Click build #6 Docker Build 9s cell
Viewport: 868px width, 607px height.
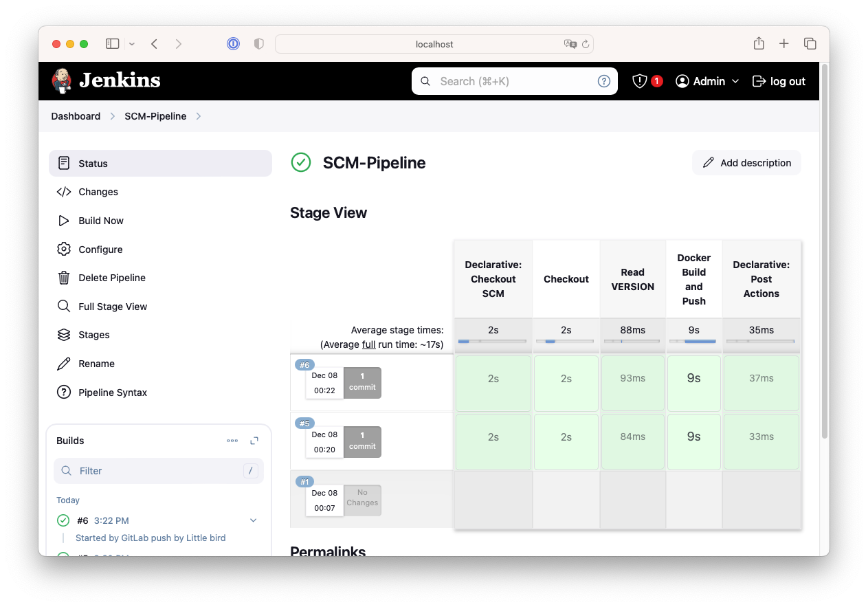pyautogui.click(x=694, y=383)
